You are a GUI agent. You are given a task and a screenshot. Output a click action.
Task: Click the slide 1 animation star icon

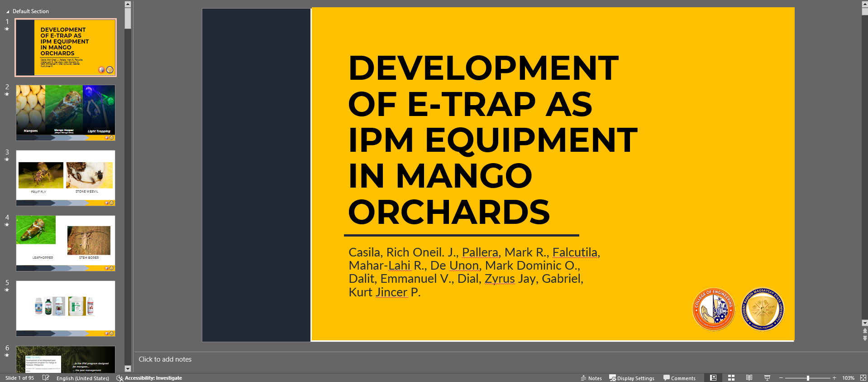[x=7, y=29]
